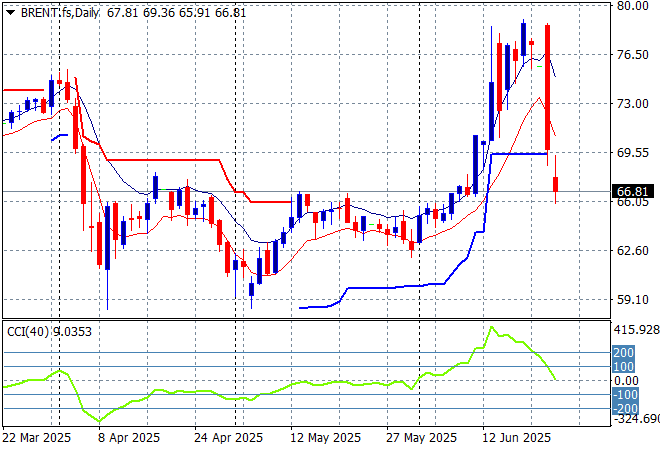The height and width of the screenshot is (450, 660).
Task: Click the 415.928 CCI scale value
Action: pos(636,330)
